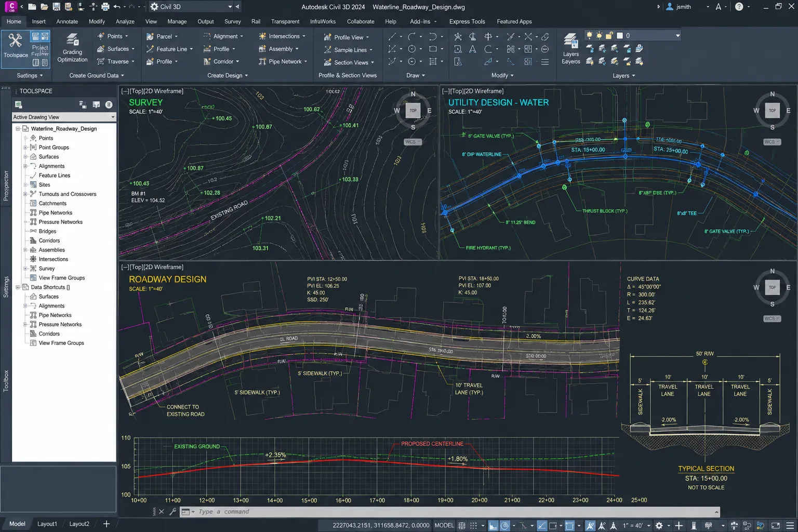Choose the Feature Line tool

pos(169,49)
